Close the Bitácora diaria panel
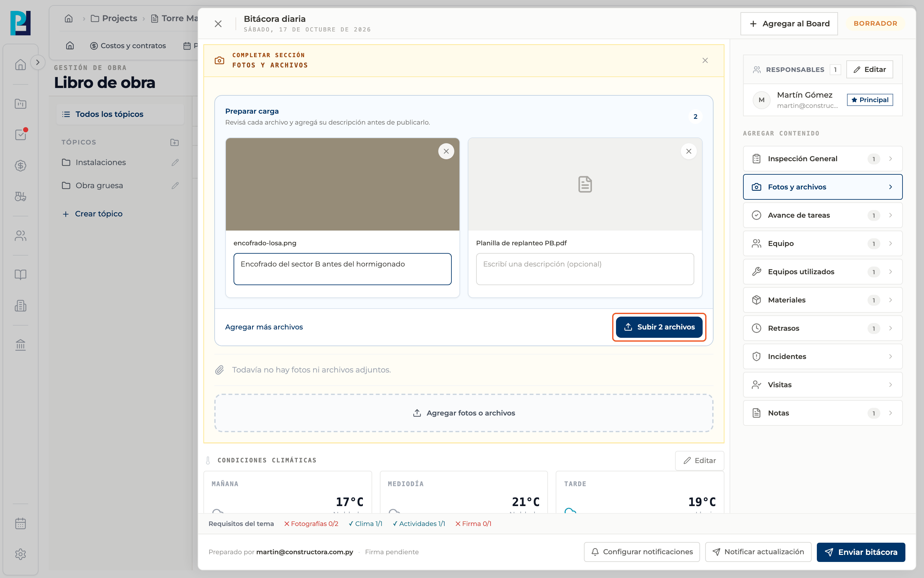This screenshot has height=578, width=924. [x=218, y=24]
